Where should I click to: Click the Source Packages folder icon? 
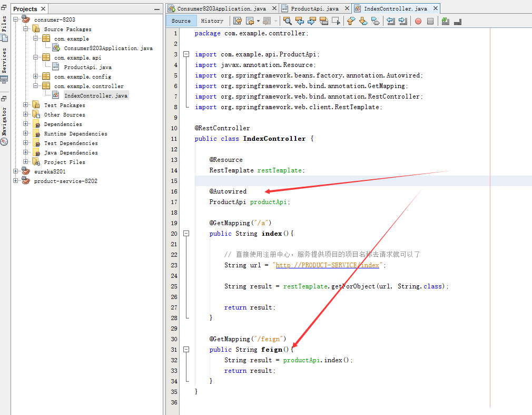[36, 29]
